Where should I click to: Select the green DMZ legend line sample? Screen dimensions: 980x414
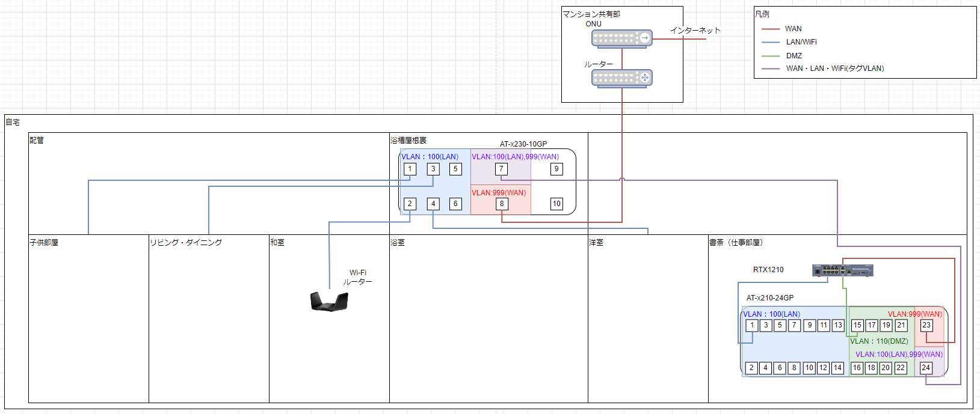771,56
